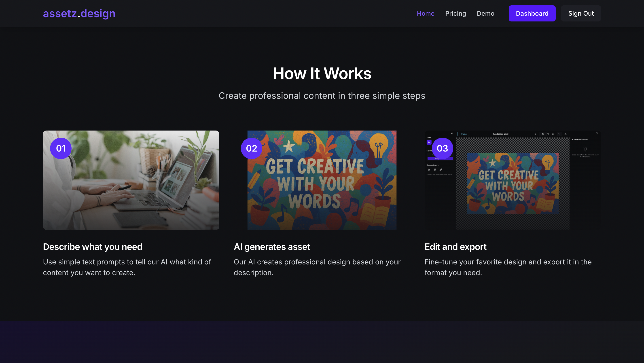Click the 03 step badge

442,148
